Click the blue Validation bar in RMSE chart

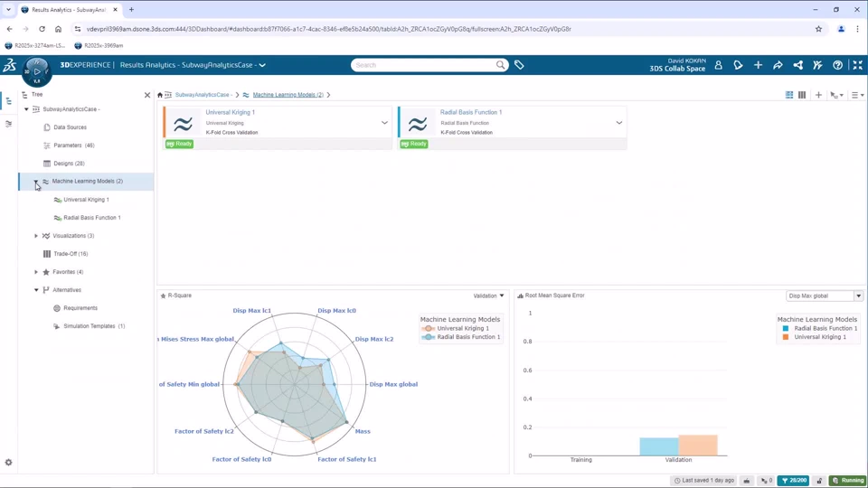[659, 447]
